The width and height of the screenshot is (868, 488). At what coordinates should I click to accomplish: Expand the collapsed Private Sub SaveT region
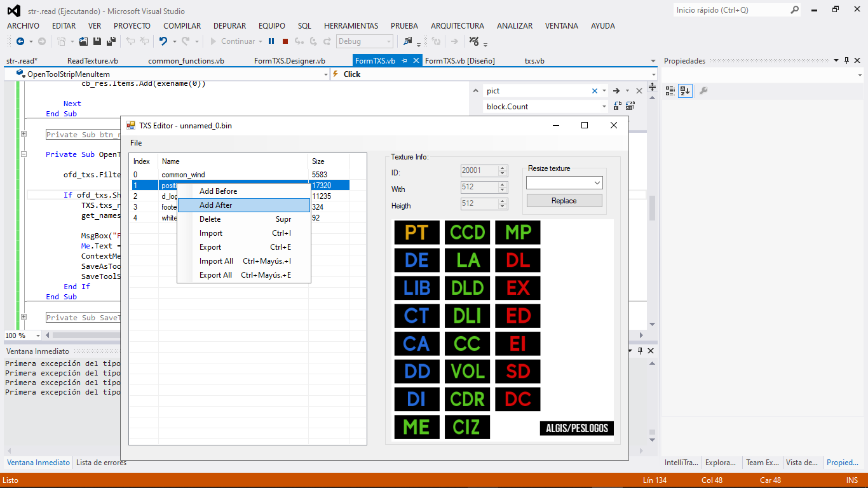coord(24,316)
